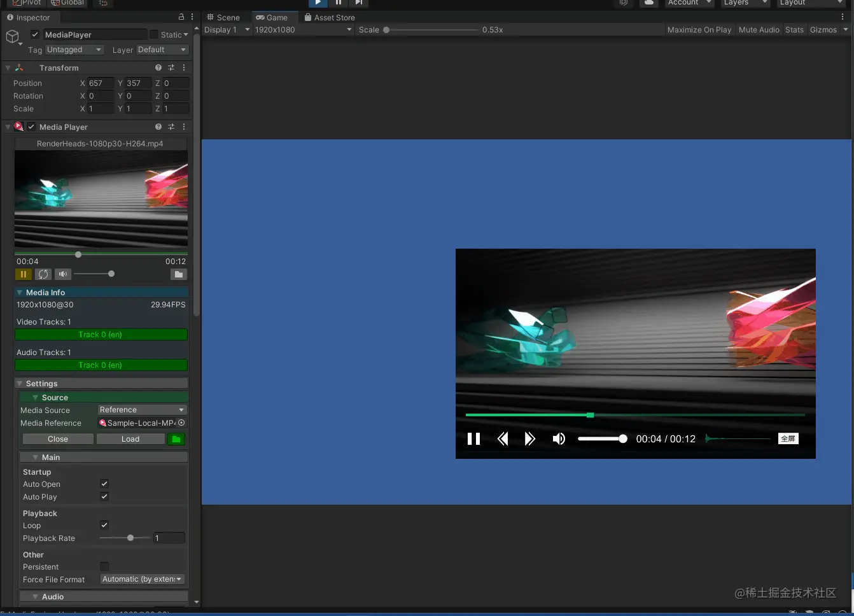Switch to Scene tab

223,17
